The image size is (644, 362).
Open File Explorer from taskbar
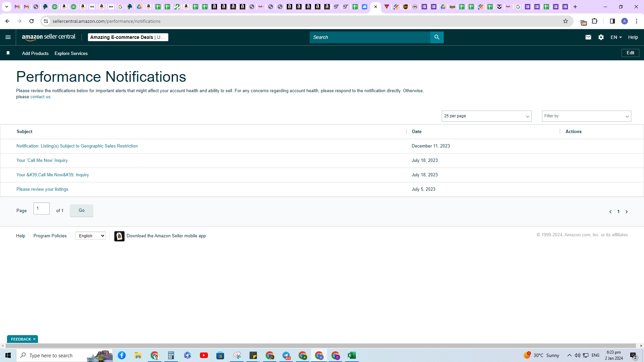(x=138, y=355)
